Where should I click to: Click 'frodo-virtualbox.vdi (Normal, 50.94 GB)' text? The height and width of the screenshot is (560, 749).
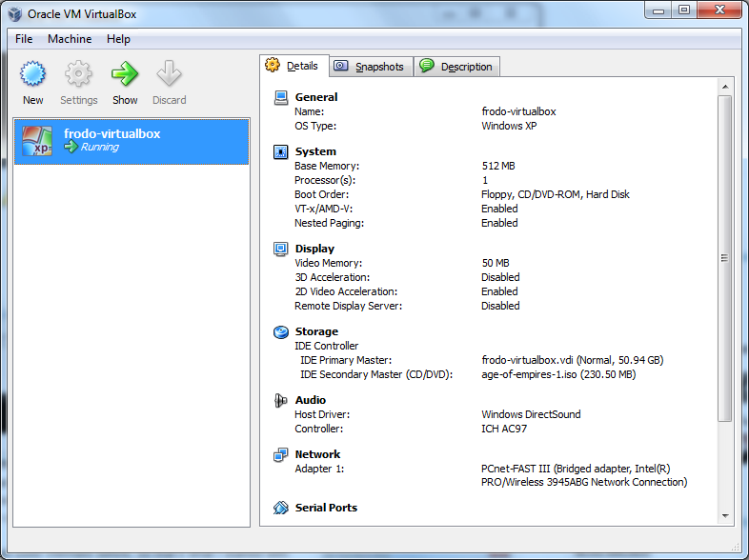click(573, 360)
